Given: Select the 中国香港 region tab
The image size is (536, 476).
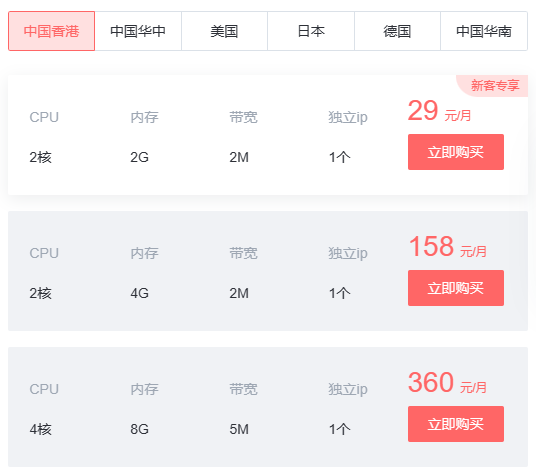Looking at the screenshot, I should [52, 31].
